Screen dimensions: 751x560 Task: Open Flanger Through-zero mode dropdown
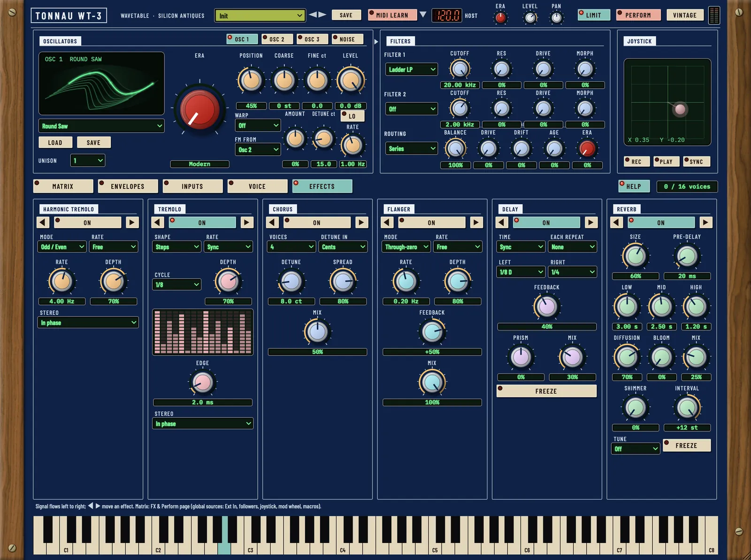point(406,247)
